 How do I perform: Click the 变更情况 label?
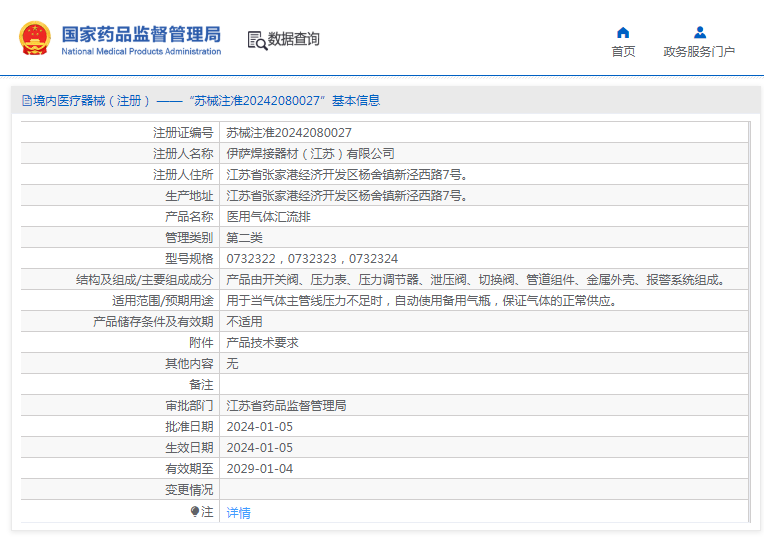click(189, 490)
